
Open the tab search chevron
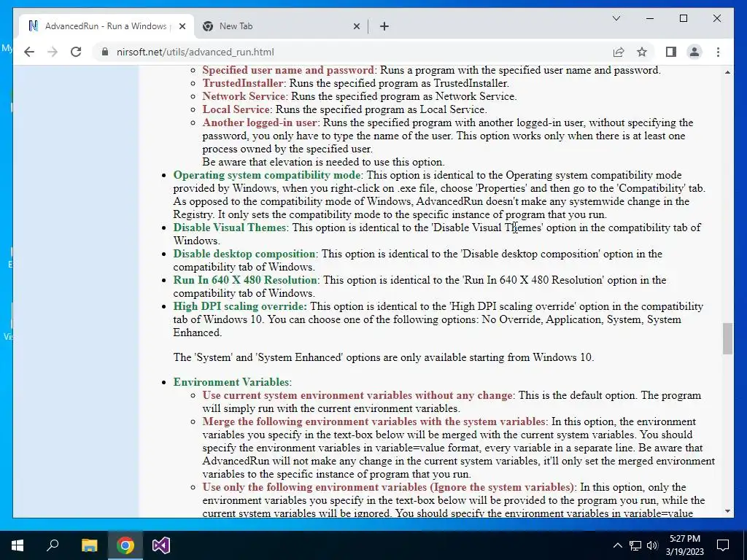616,18
